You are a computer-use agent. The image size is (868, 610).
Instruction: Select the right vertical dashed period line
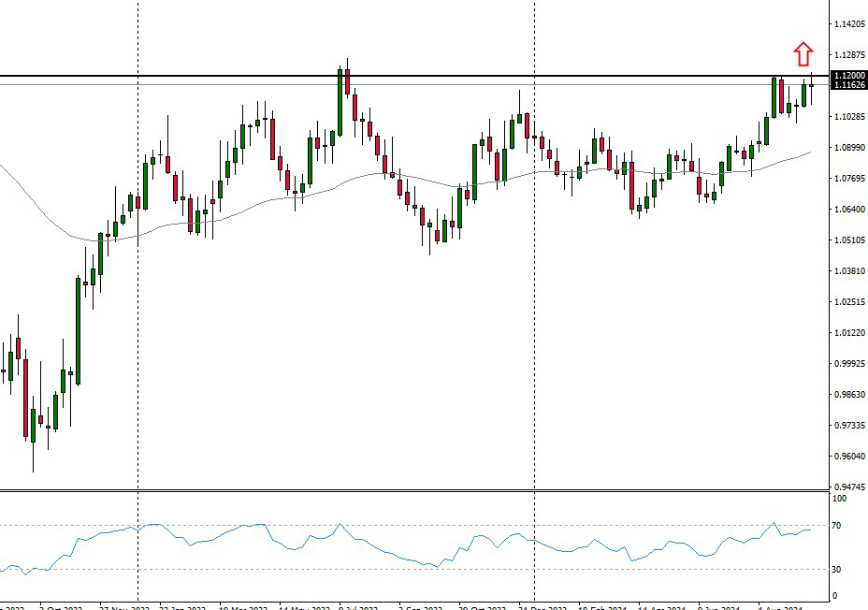tap(534, 281)
